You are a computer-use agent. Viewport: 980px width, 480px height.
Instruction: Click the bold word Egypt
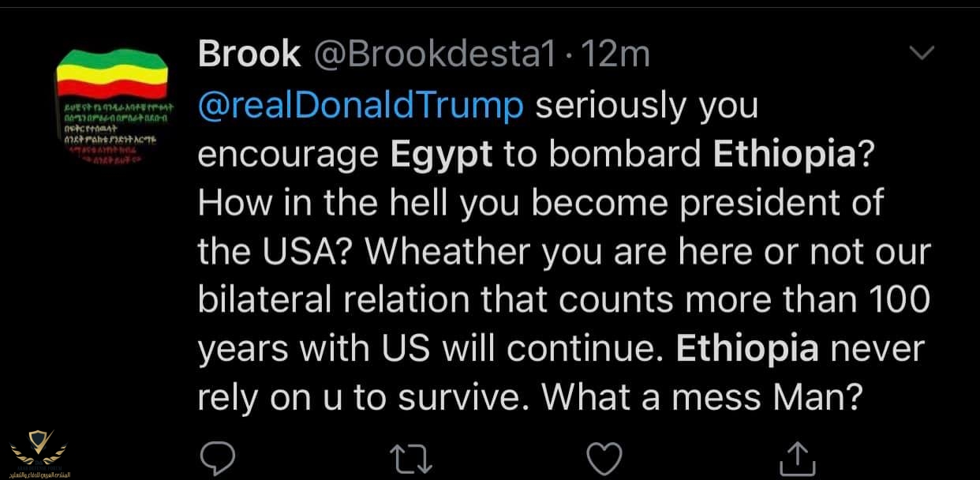pos(442,155)
